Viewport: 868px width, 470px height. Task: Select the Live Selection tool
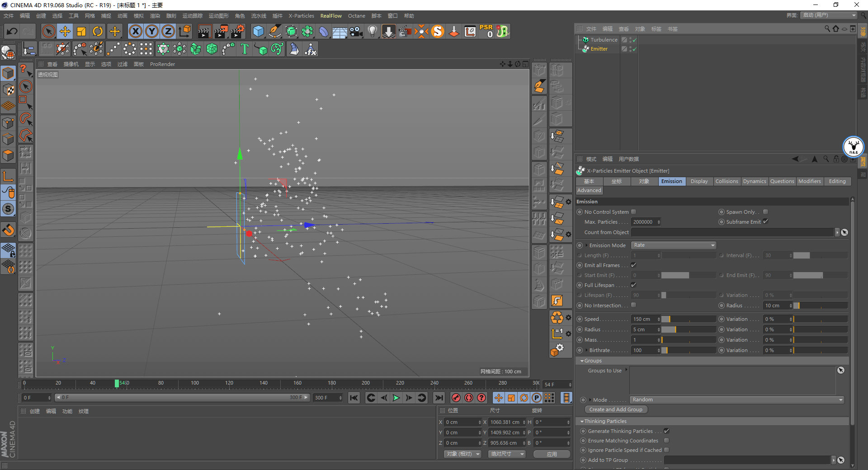pyautogui.click(x=48, y=31)
